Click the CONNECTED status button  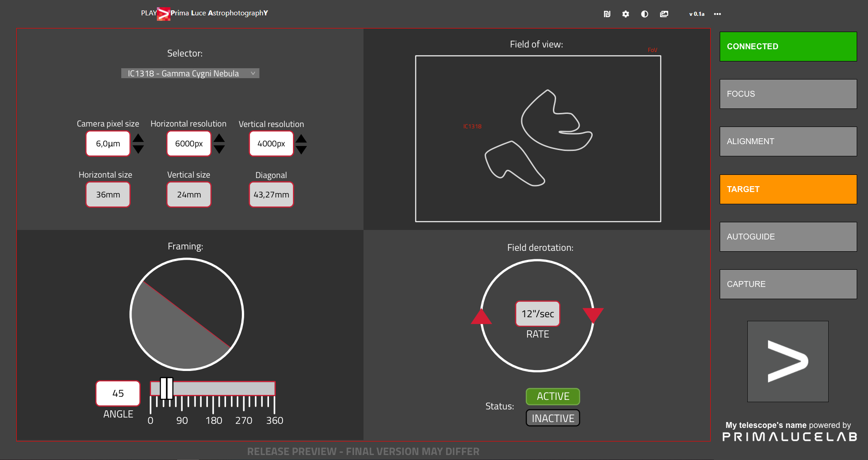click(788, 47)
